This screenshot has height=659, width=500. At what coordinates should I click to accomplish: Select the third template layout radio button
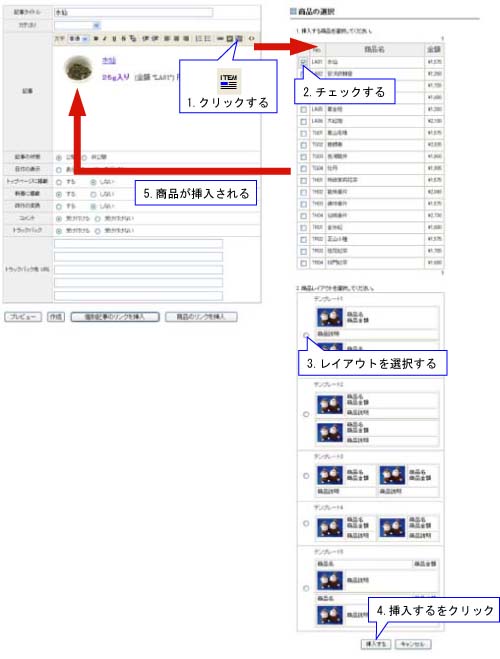[306, 476]
